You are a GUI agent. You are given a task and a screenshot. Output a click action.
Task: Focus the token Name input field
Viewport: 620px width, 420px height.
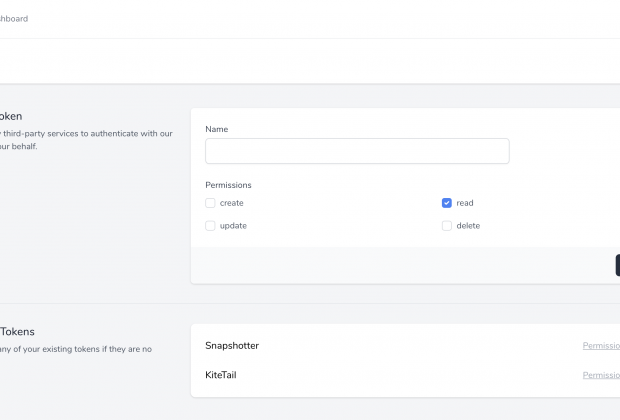(x=357, y=151)
